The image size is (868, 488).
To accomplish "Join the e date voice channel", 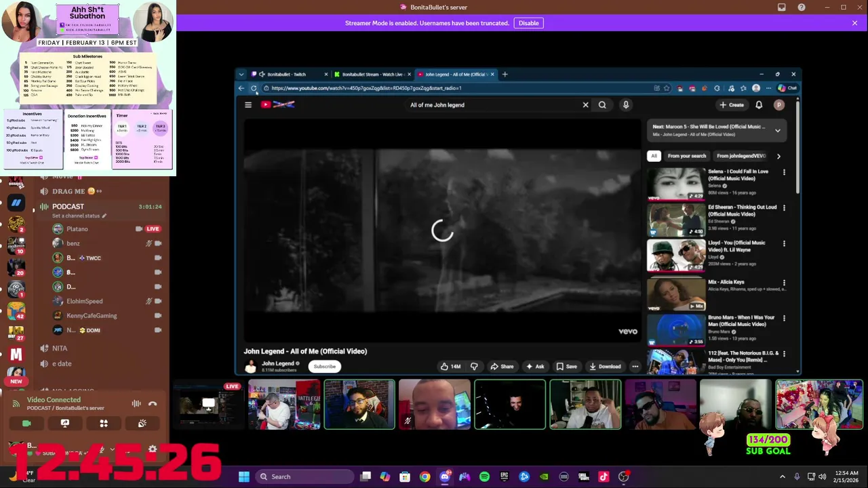I will tap(62, 364).
